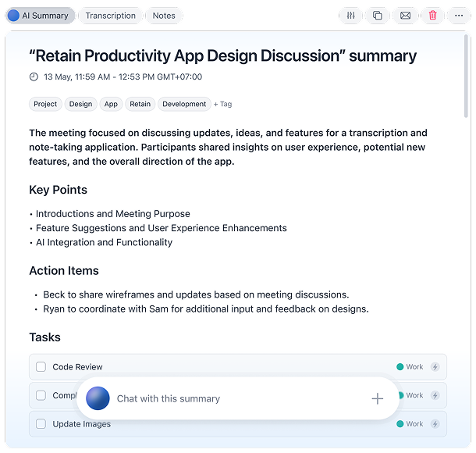Screen dimensions: 476x453
Task: Switch to the Transcription tab
Action: point(110,16)
